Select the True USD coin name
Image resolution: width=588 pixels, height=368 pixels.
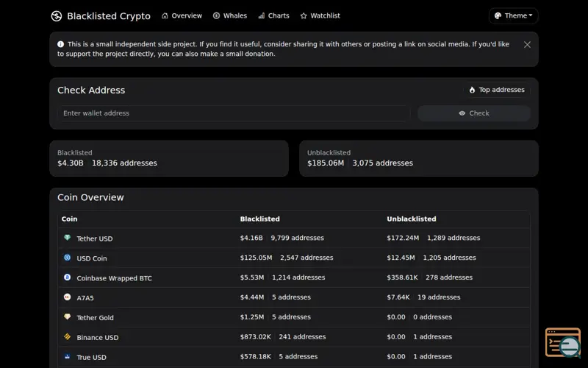click(91, 358)
